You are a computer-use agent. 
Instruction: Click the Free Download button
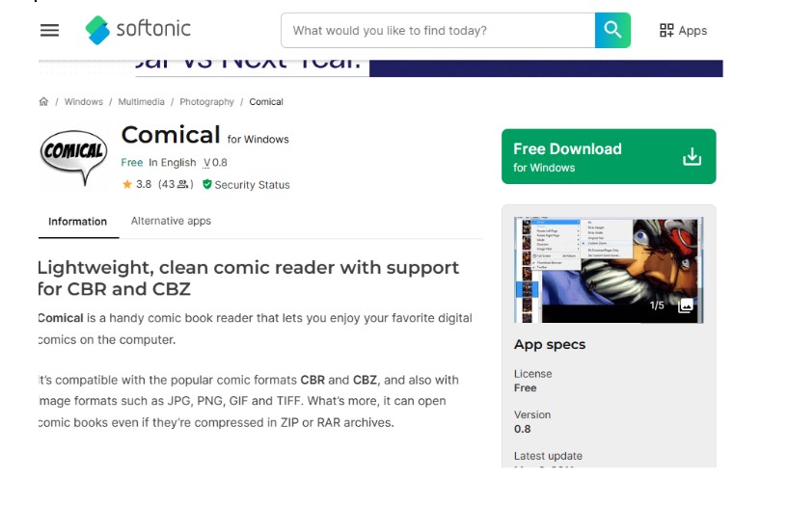tap(608, 156)
